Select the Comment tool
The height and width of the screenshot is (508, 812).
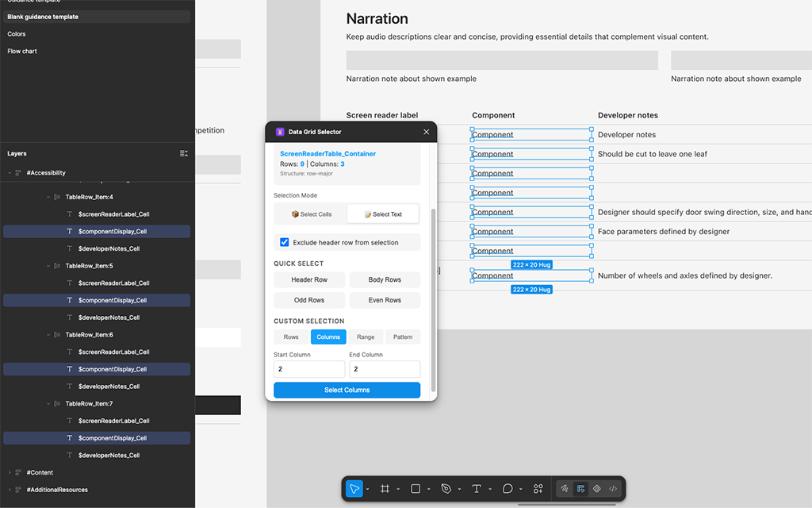point(507,489)
